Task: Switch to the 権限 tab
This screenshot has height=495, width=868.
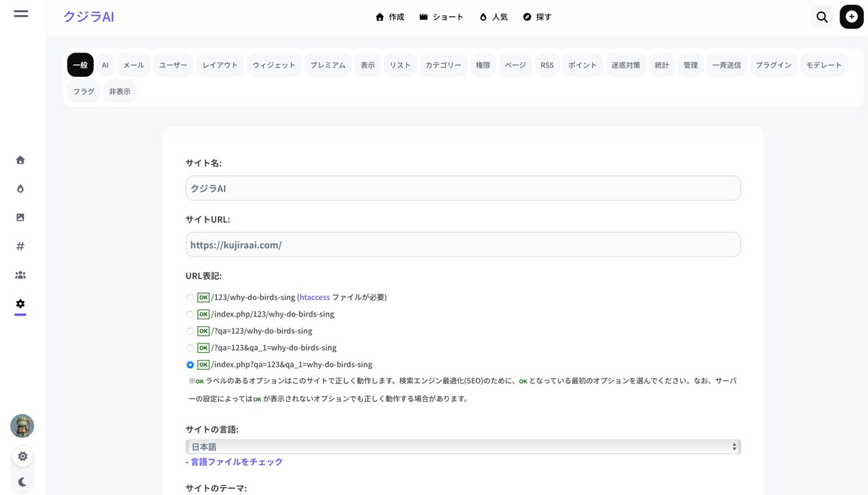Action: [483, 65]
